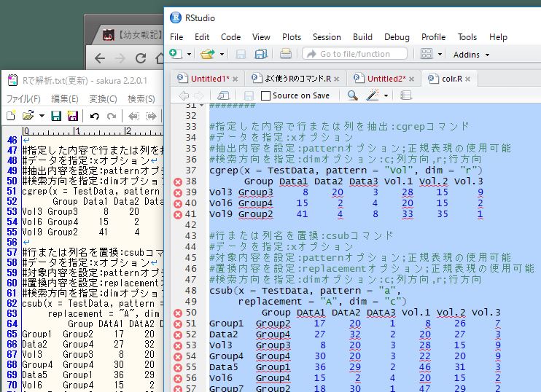Screen dimensions: 541x392
Task: Click the error marker on line 38
Action: click(x=178, y=181)
